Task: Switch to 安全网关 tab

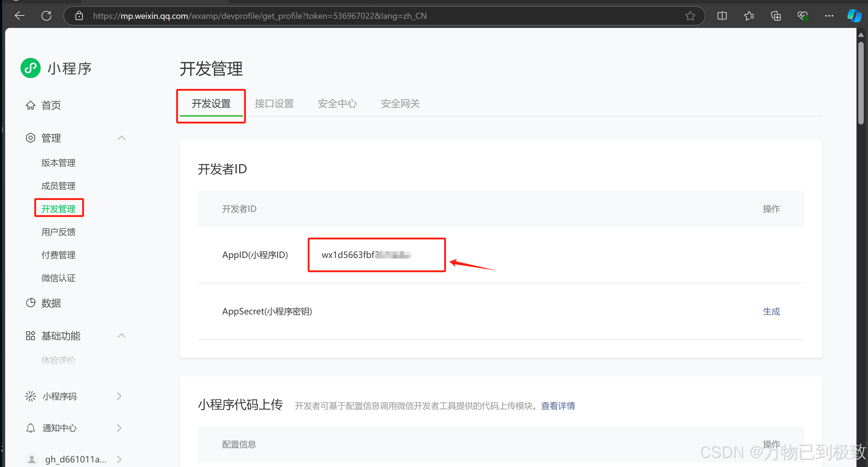Action: (400, 103)
